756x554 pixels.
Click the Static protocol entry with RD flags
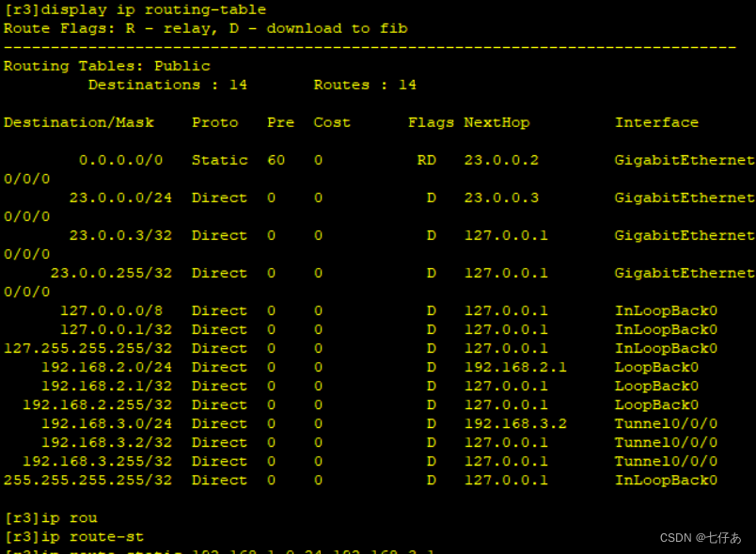pos(219,160)
